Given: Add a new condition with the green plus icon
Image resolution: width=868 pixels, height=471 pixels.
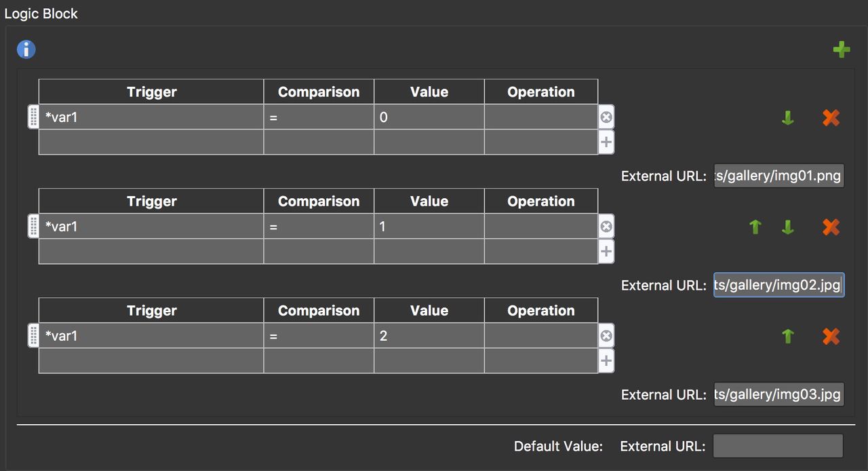Looking at the screenshot, I should 841,49.
